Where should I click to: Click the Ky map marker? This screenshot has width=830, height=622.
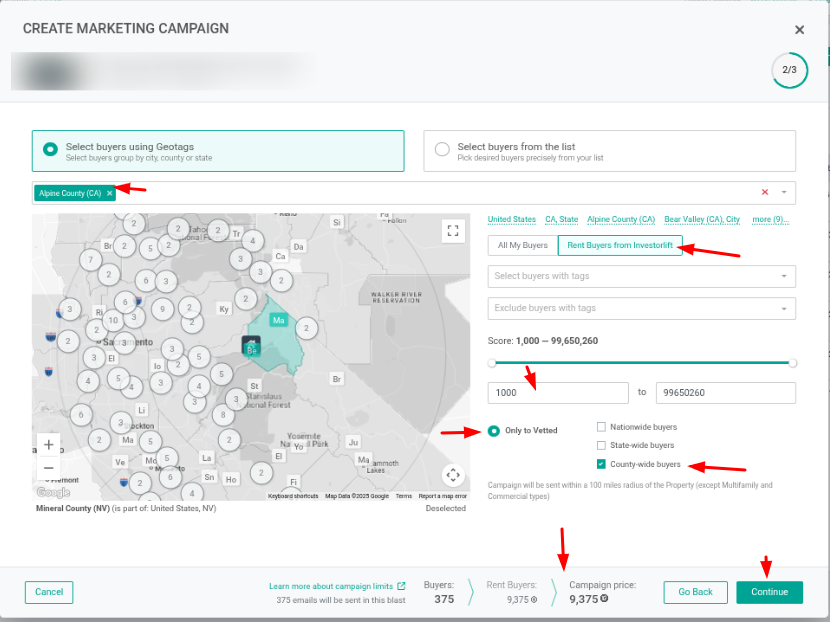tap(224, 309)
